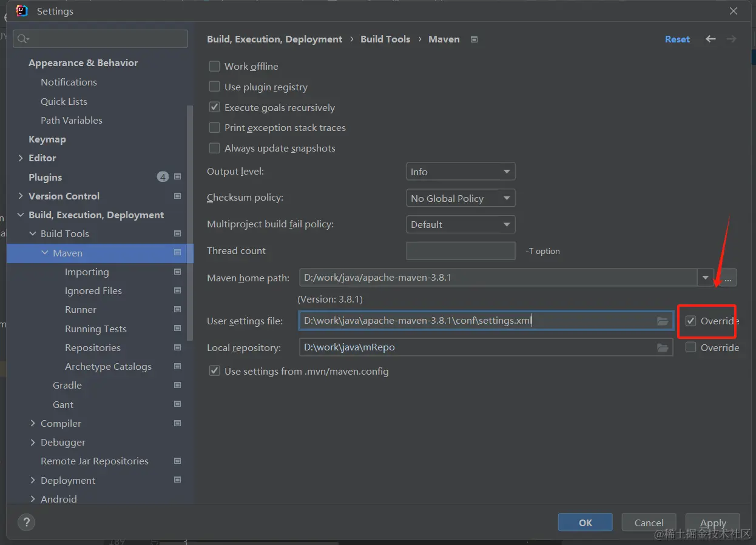
Task: Select Build Tools in the breadcrumb
Action: 385,39
